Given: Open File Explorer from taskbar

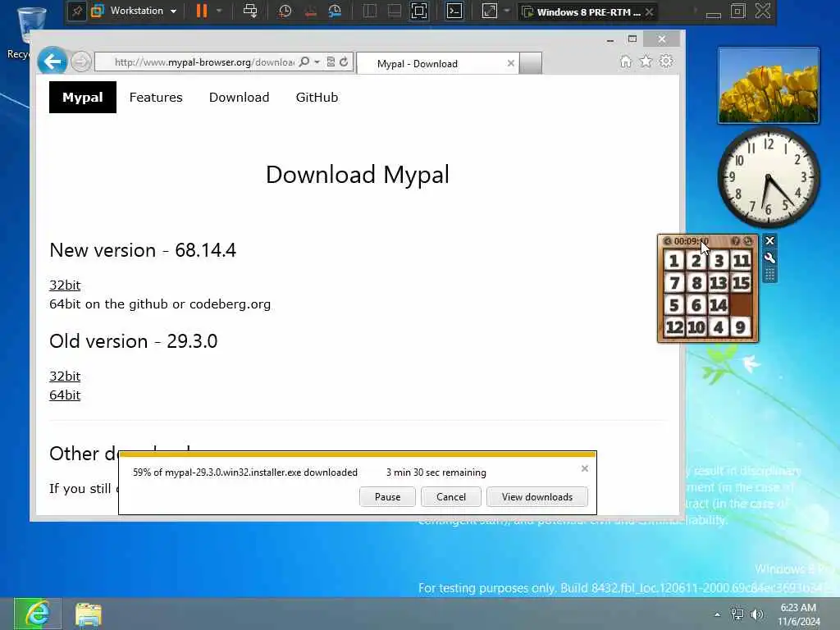Looking at the screenshot, I should (x=89, y=614).
